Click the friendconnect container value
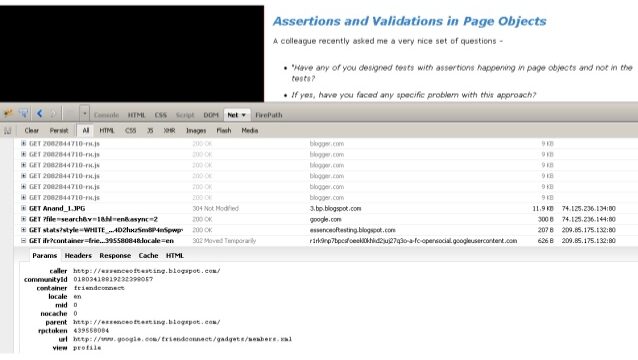This screenshot has height=360, width=638. coord(99,288)
